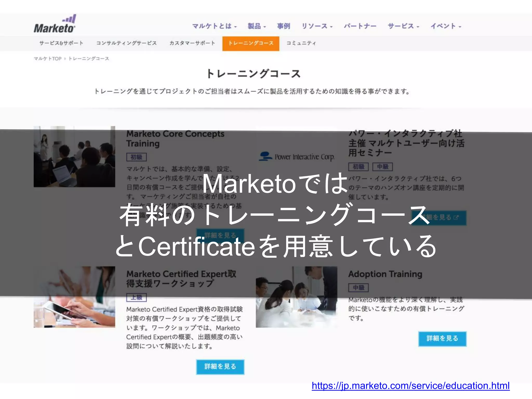Image resolution: width=532 pixels, height=399 pixels.
Task: Click the Marketo Core Concepts Training title
Action: (x=175, y=138)
